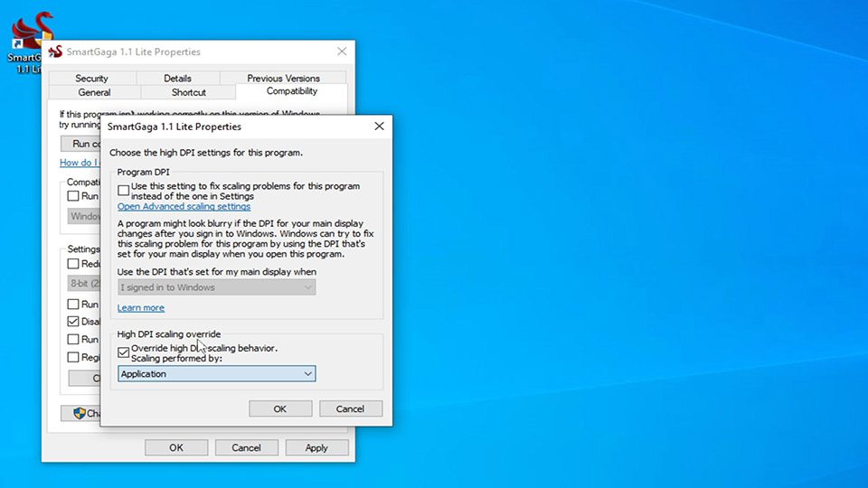This screenshot has height=488, width=868.
Task: Open the Previous Versions tab
Action: coord(283,78)
